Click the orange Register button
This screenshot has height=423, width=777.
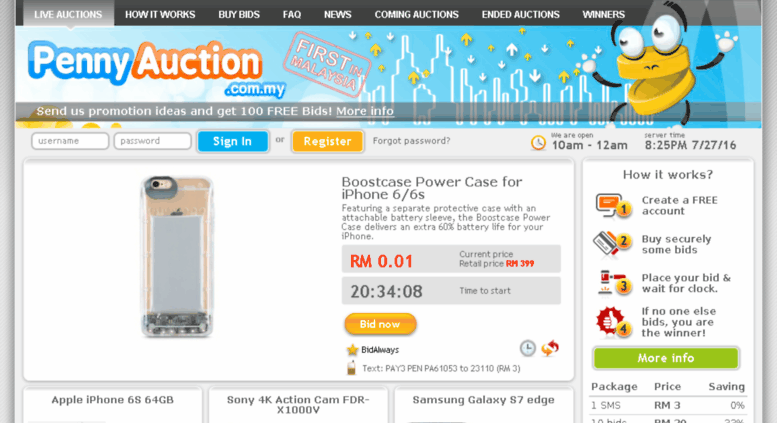pyautogui.click(x=327, y=141)
